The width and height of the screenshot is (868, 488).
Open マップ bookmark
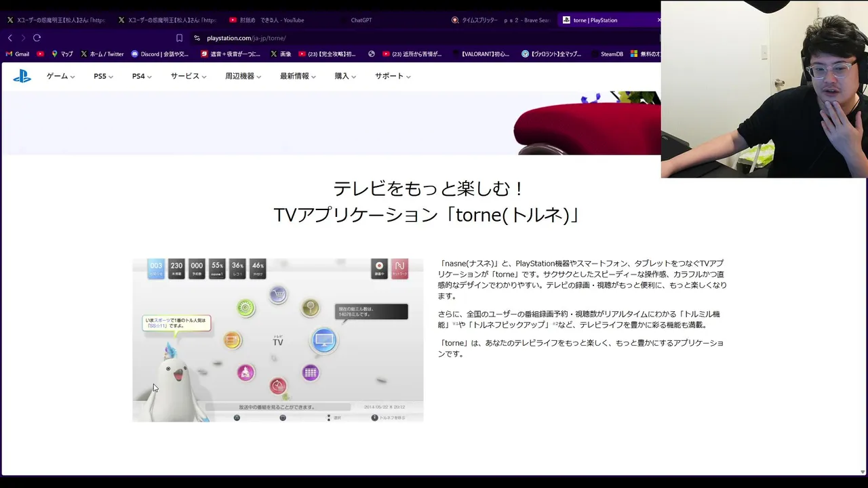(62, 54)
